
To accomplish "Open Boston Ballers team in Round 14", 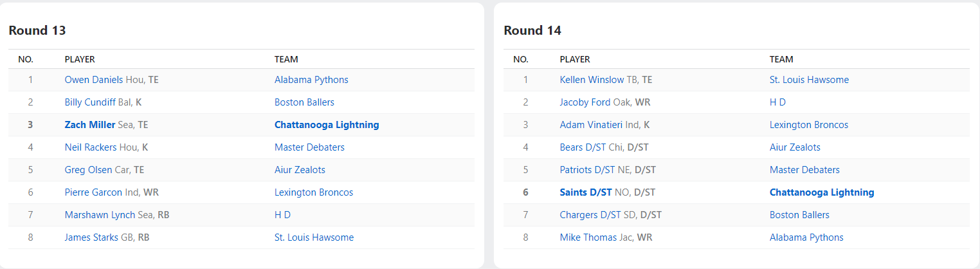I will pyautogui.click(x=799, y=215).
